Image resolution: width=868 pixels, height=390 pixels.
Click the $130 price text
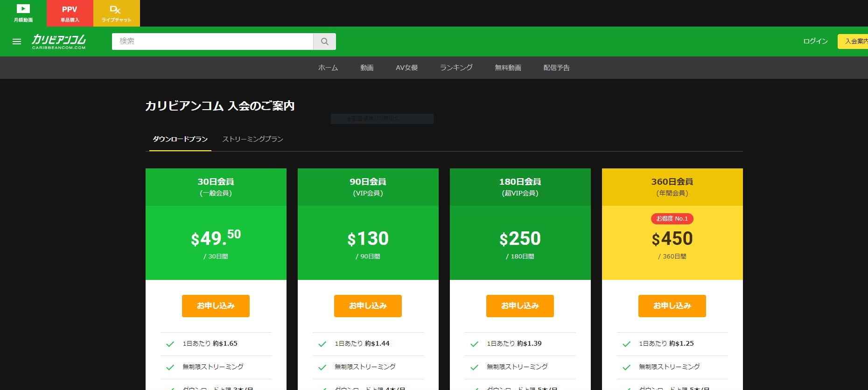[368, 239]
